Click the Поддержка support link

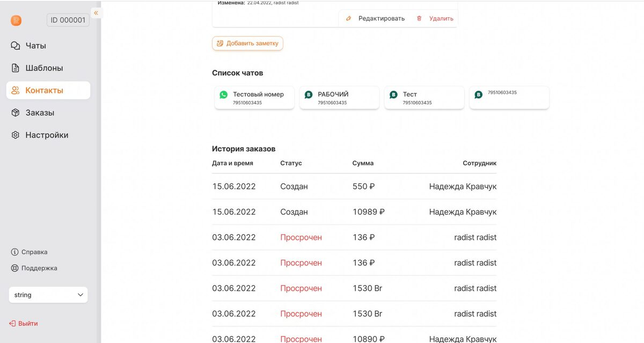(39, 268)
